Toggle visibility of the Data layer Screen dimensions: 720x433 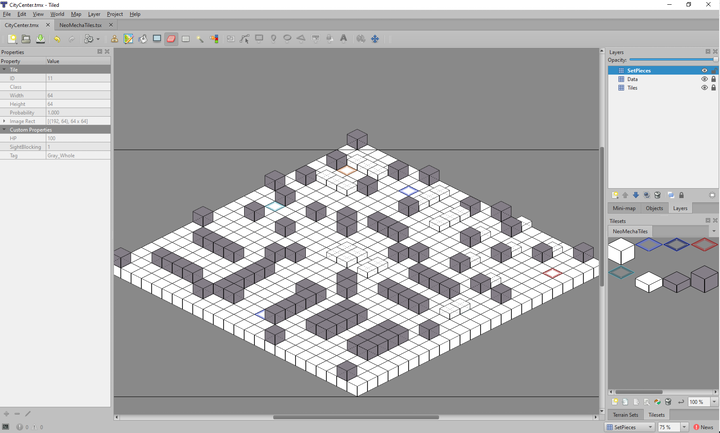[704, 79]
